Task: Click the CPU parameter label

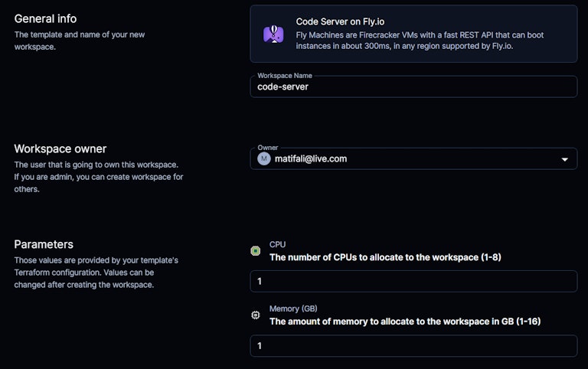Action: click(x=277, y=244)
